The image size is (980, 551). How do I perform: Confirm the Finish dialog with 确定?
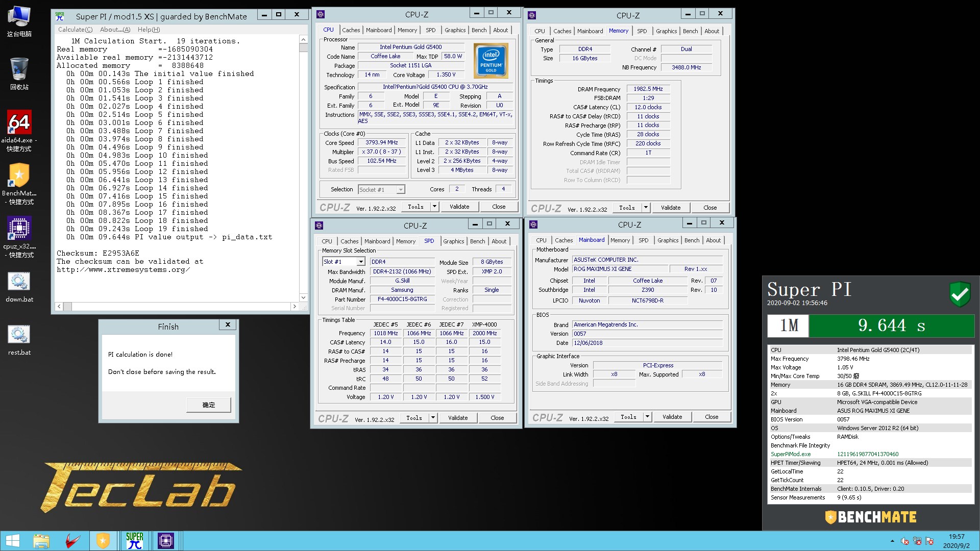pyautogui.click(x=209, y=405)
